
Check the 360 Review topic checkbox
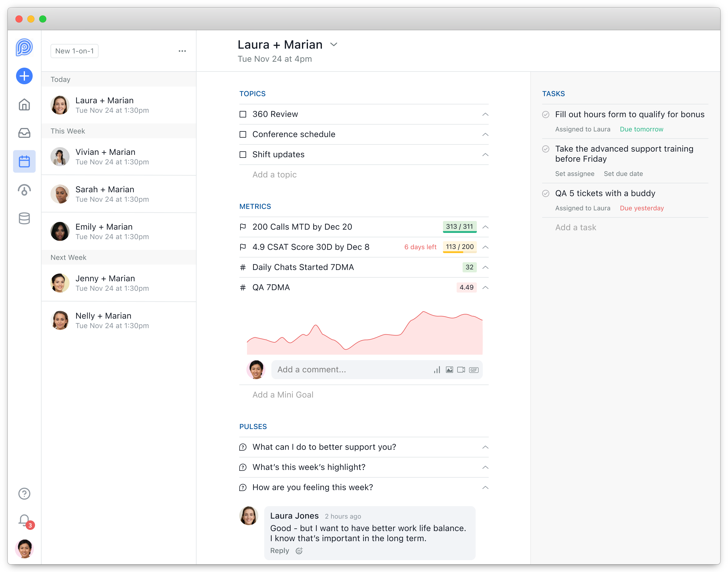point(243,114)
